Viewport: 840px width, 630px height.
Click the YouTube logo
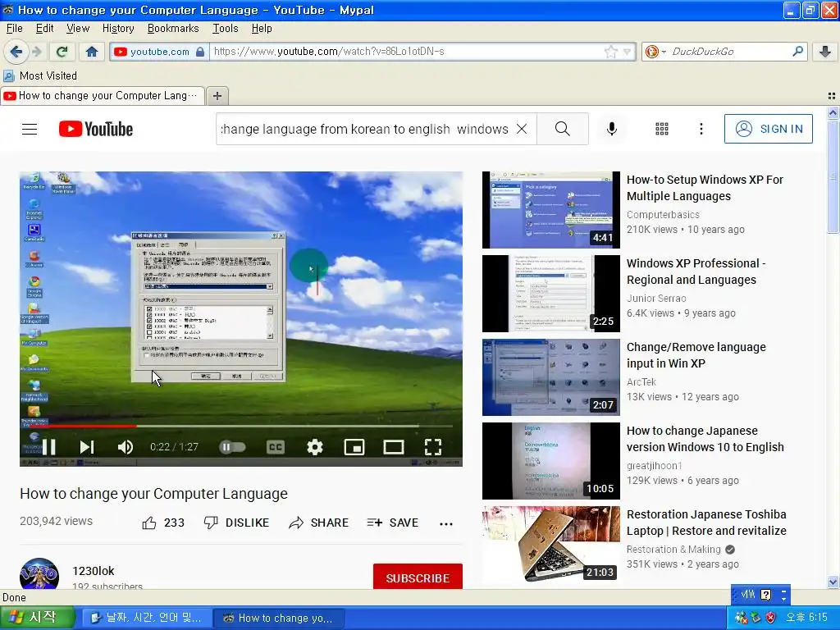pyautogui.click(x=95, y=129)
